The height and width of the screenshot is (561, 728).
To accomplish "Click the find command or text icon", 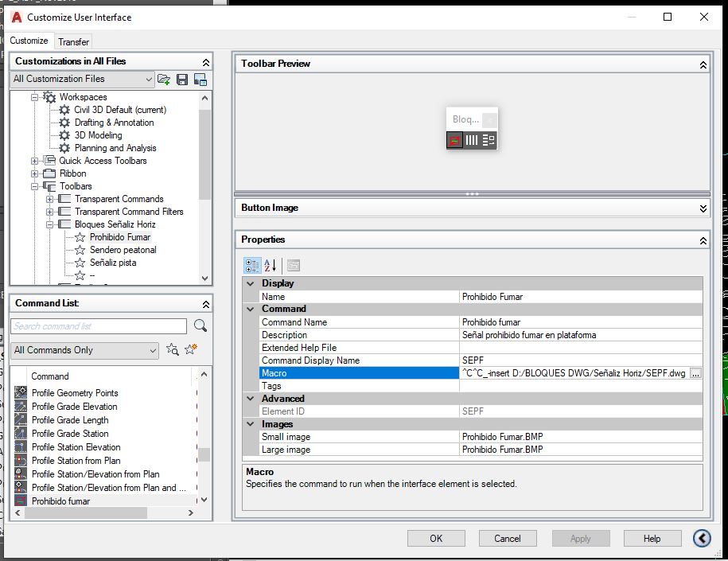I will point(172,349).
